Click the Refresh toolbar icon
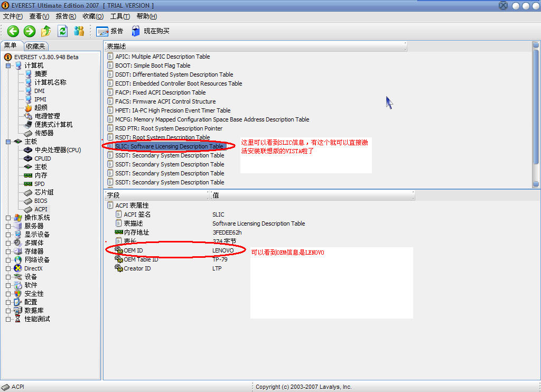This screenshot has height=392, width=541. 62,31
